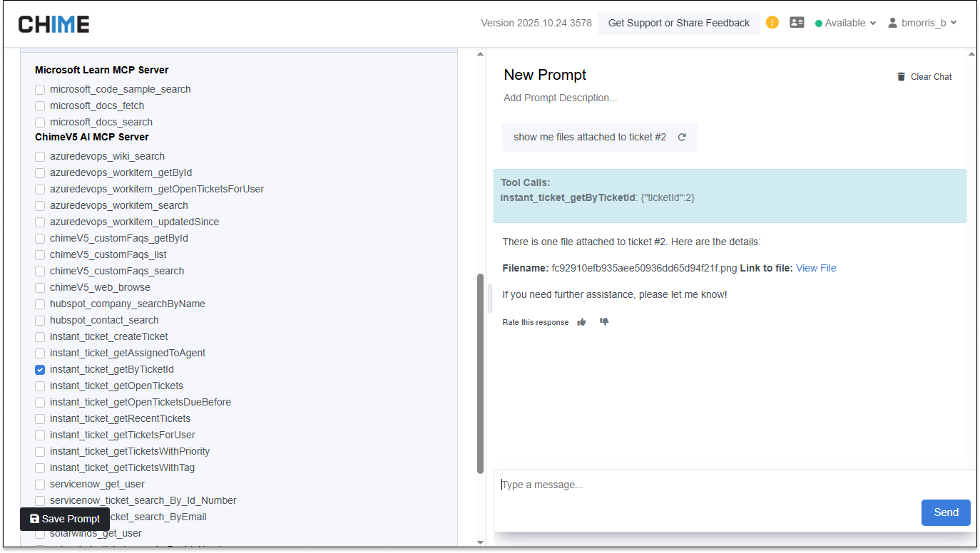Open the View File link
This screenshot has height=553, width=980.
click(x=816, y=269)
